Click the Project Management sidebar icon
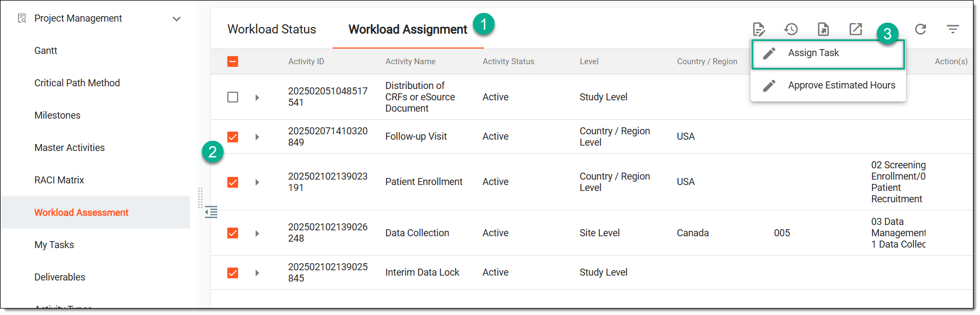Image resolution: width=980 pixels, height=315 pixels. pyautogui.click(x=22, y=18)
